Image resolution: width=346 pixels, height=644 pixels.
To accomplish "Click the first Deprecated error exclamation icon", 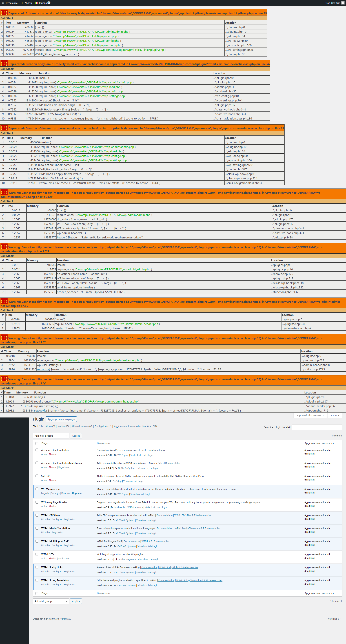I will [4, 13].
